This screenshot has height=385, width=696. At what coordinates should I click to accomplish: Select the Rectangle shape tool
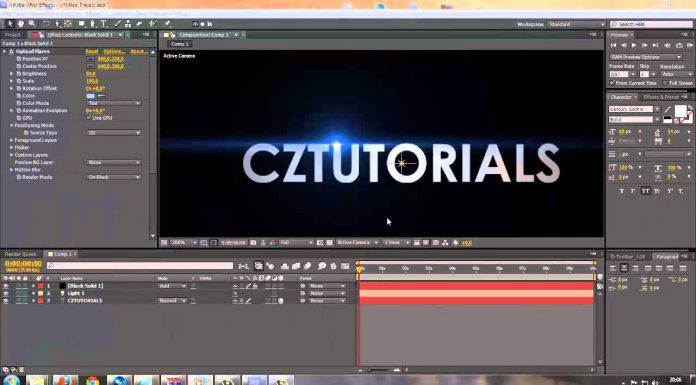[x=82, y=24]
